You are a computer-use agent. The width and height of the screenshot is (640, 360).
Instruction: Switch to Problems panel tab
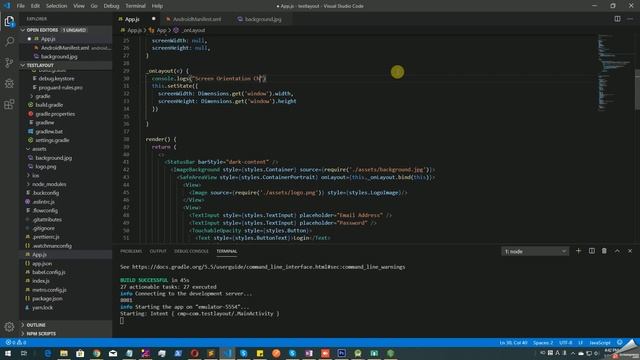click(131, 251)
